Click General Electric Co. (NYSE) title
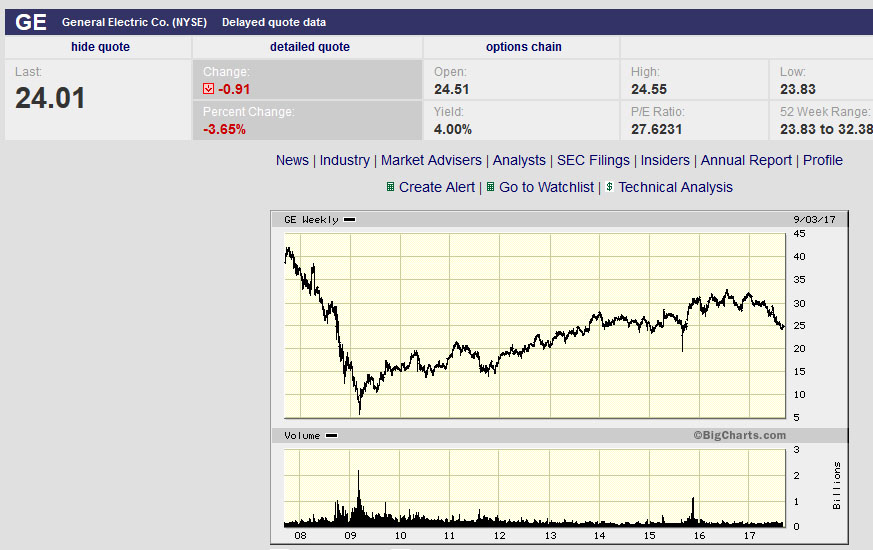The image size is (873, 550). 134,22
